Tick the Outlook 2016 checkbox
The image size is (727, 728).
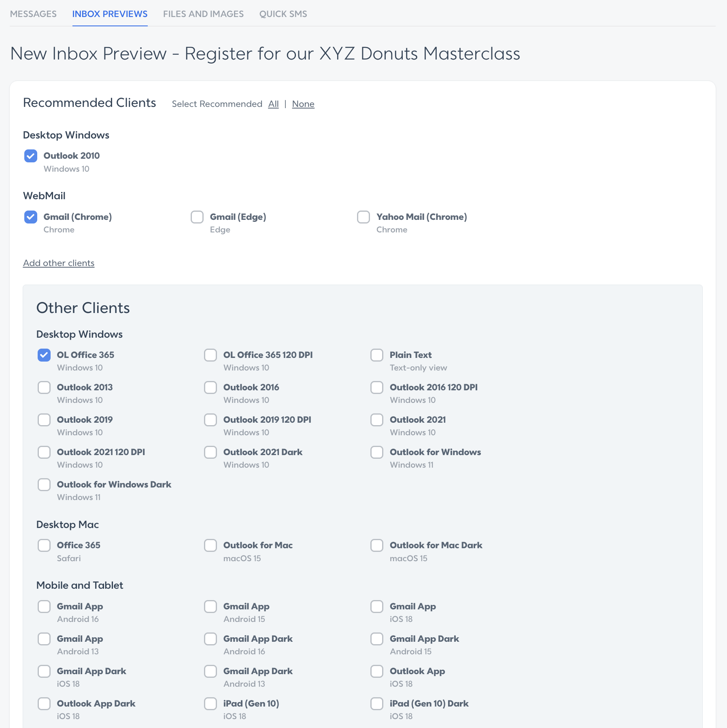pyautogui.click(x=210, y=387)
